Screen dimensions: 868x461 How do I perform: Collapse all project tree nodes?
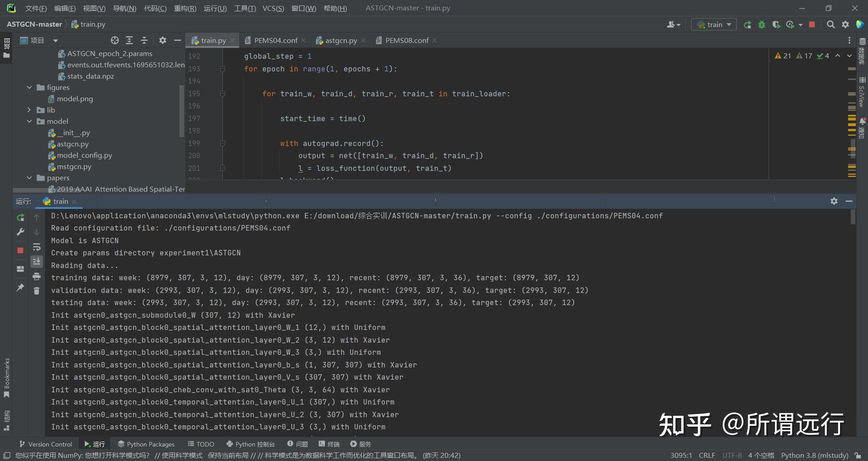tap(144, 41)
